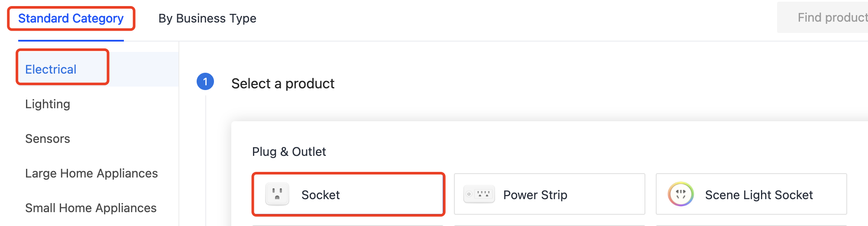Select the Electrical category
Viewport: 868px width, 226px height.
51,69
